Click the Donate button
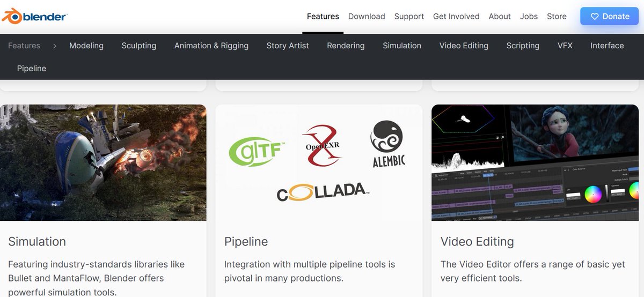 click(x=610, y=17)
